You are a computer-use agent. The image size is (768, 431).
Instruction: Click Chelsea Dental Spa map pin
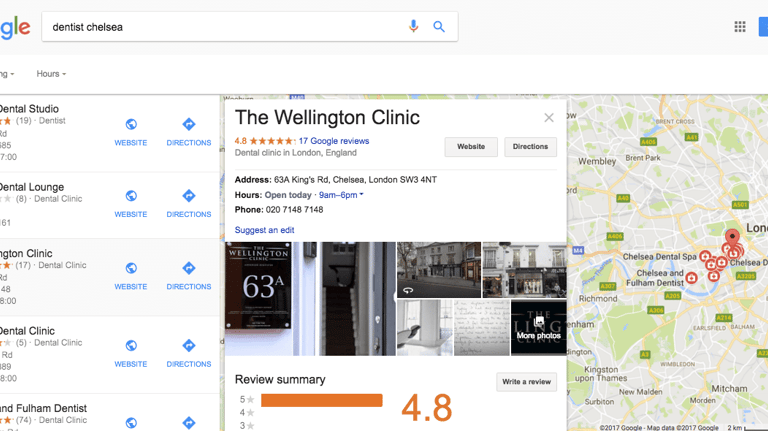point(705,256)
